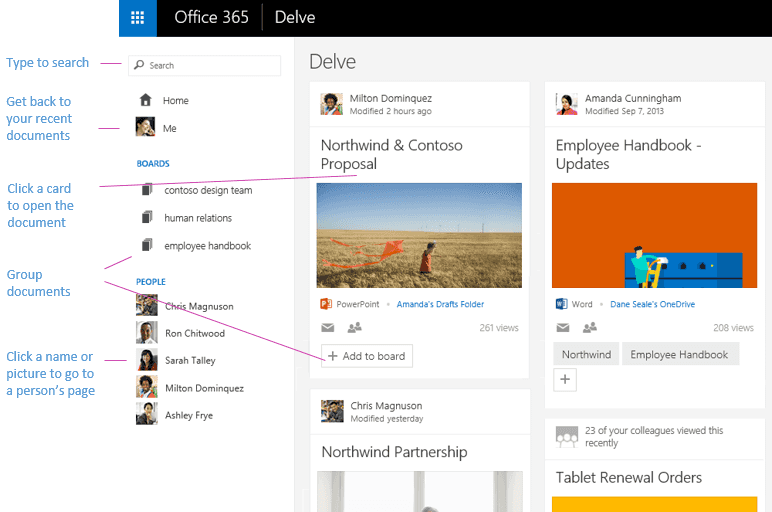Click the contoso design team board icon

click(147, 190)
